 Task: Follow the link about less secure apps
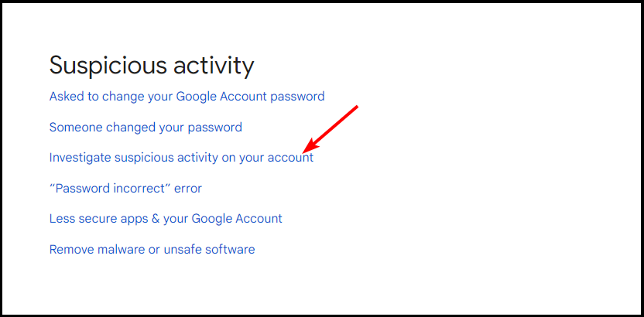166,219
